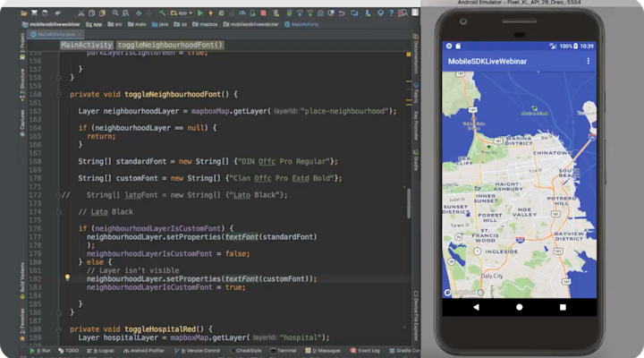Click the src breadcrumb folder

click(x=115, y=24)
